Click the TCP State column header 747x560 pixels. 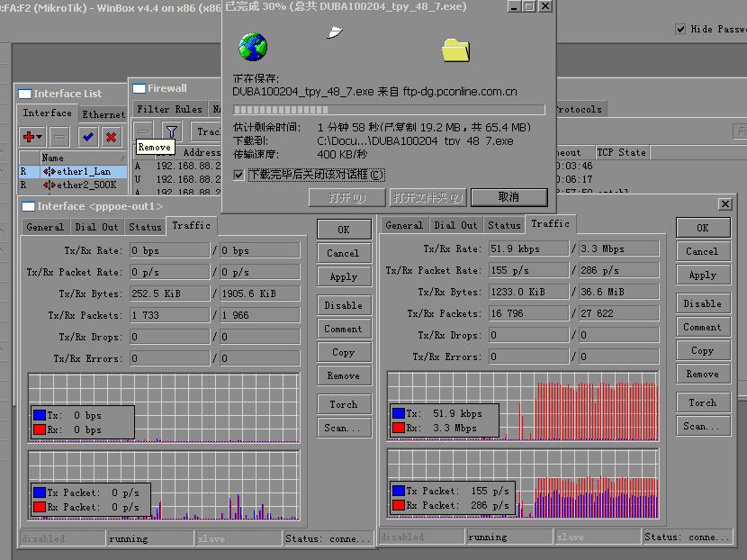click(622, 152)
